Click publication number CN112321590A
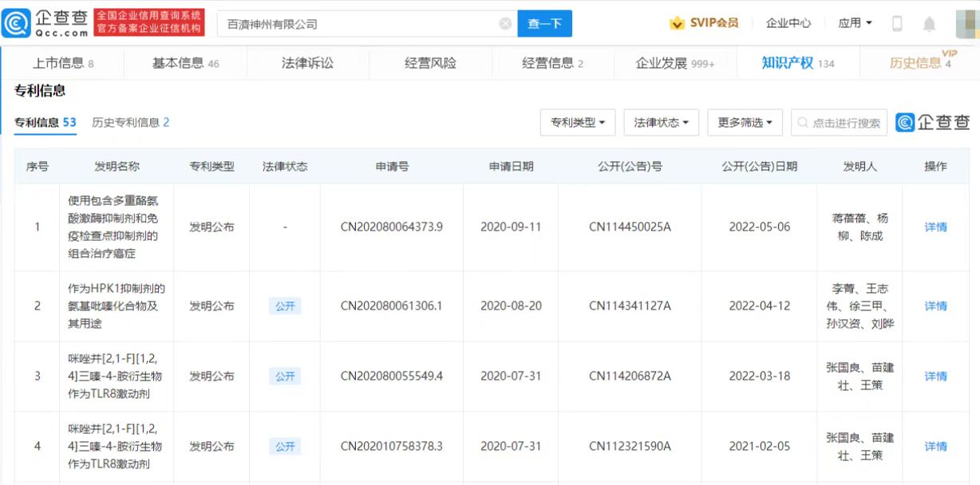Screen dimensions: 980x485 (630, 446)
